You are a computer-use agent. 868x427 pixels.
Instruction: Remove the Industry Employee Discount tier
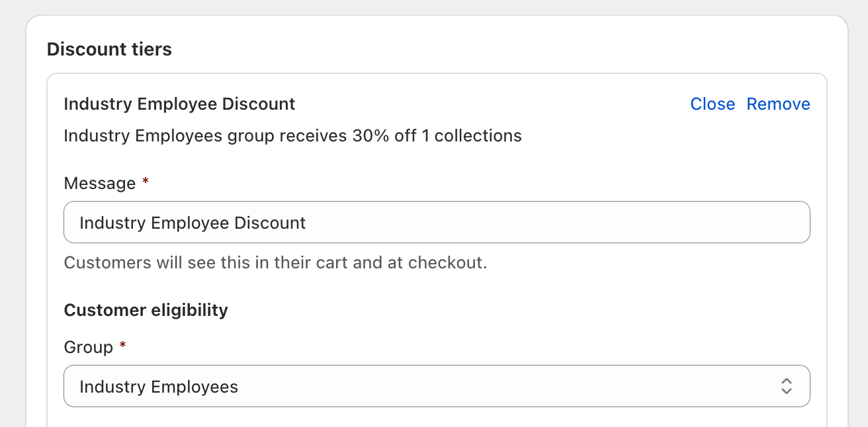coord(778,104)
